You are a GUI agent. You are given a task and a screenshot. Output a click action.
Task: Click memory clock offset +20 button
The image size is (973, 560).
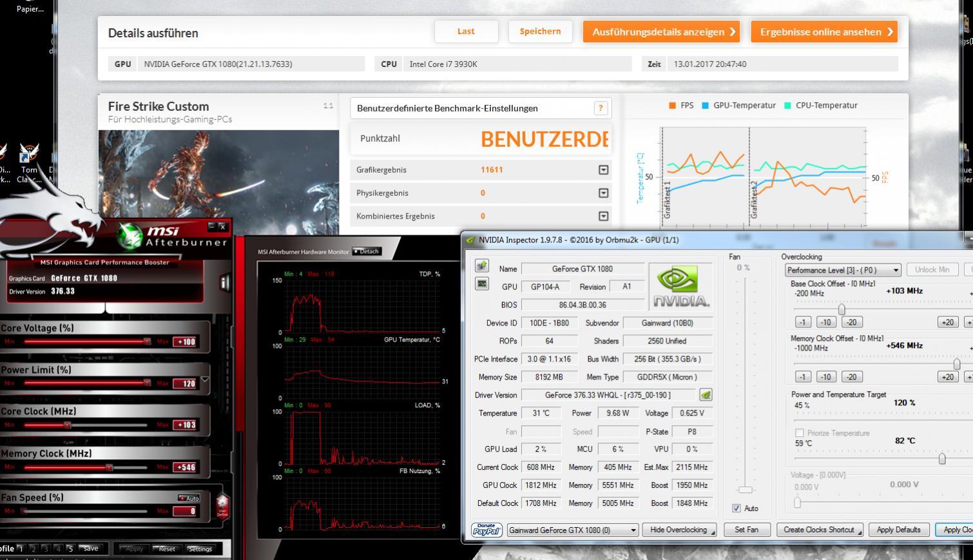click(947, 377)
